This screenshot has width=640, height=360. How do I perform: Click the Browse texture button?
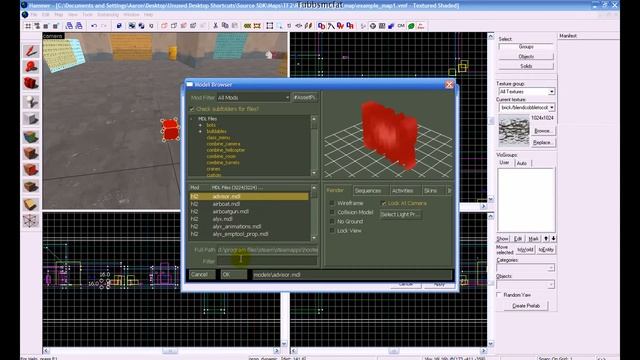point(542,131)
